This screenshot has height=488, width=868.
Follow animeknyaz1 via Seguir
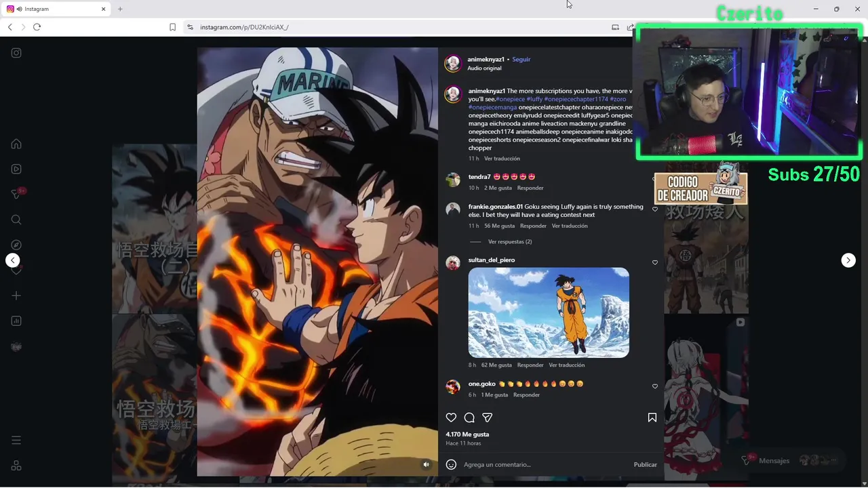pos(521,60)
